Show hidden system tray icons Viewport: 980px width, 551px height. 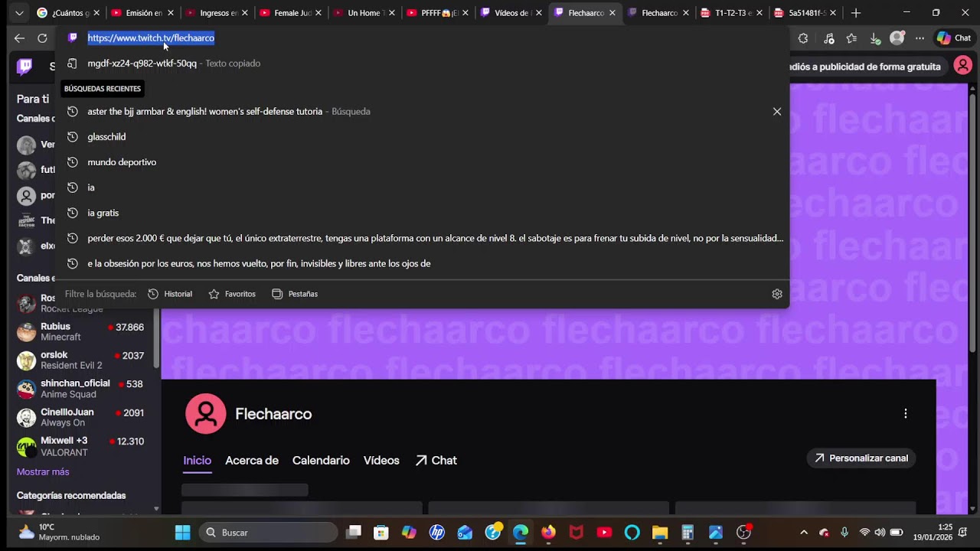coord(804,533)
